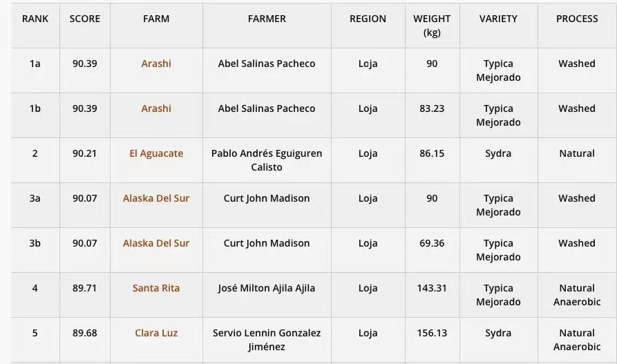The width and height of the screenshot is (617, 364).
Task: Select farmer name Pablo Andrés Eguiguren Calisto
Action: [x=267, y=160]
